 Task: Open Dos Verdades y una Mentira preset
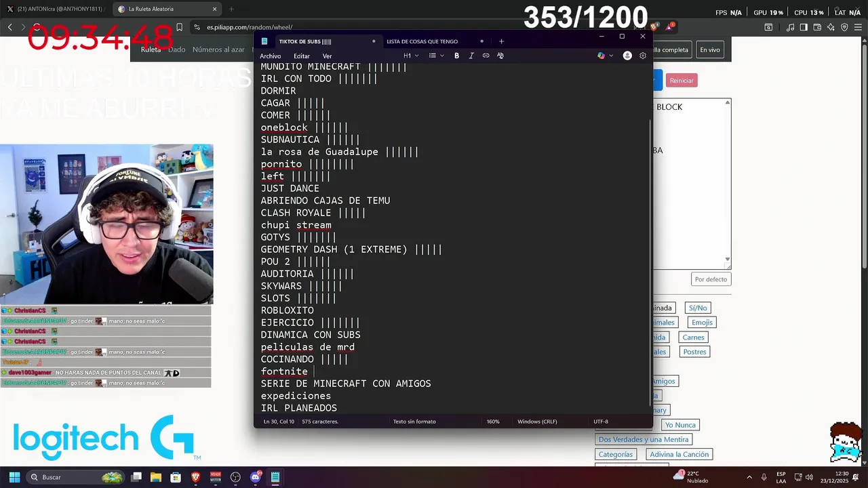[643, 439]
